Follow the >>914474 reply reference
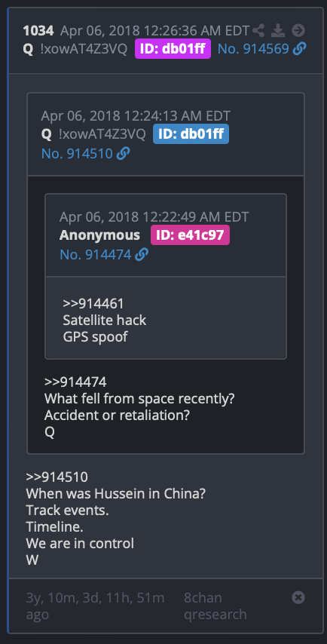The width and height of the screenshot is (327, 644). (x=75, y=382)
